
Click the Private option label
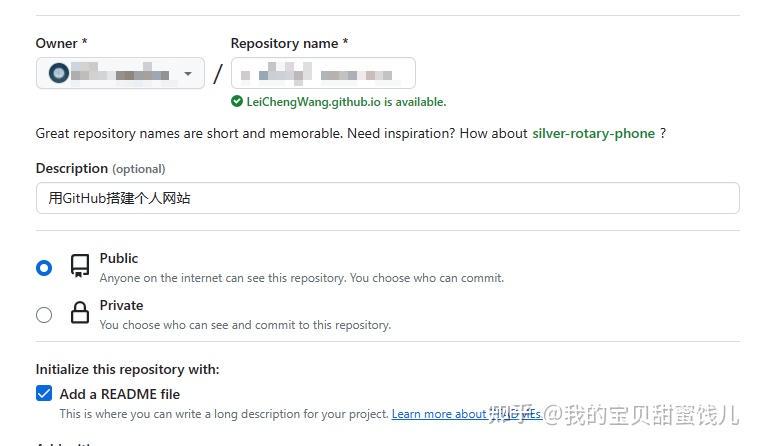tap(121, 305)
